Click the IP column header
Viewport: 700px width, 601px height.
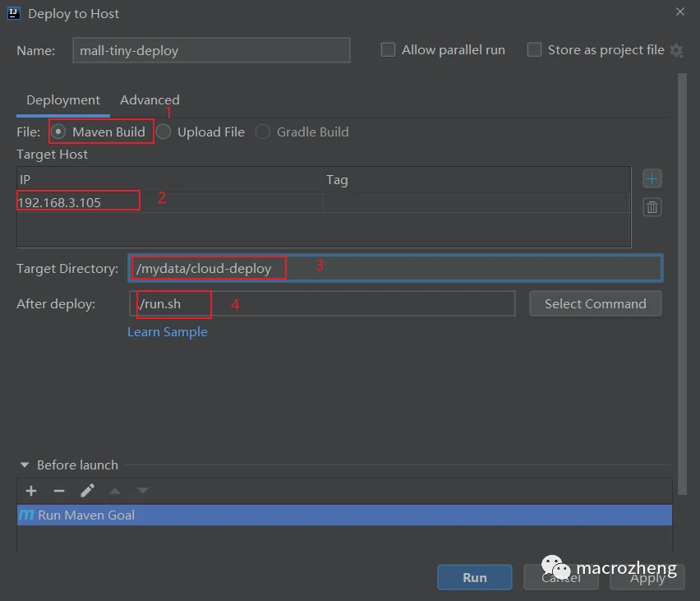169,179
